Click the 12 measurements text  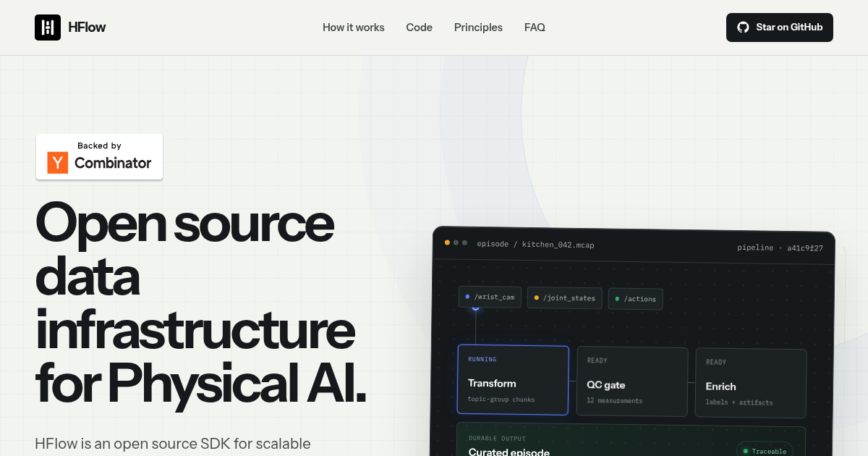tap(615, 400)
